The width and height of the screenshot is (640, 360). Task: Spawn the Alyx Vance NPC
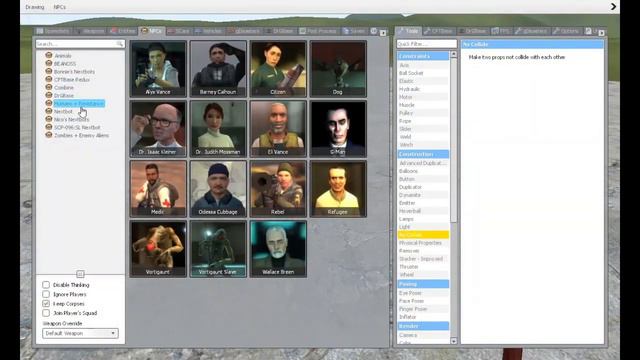coord(158,69)
